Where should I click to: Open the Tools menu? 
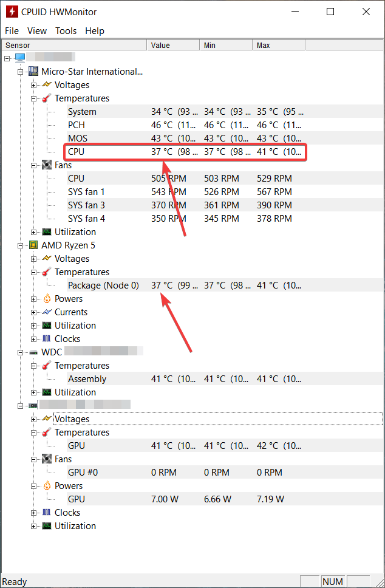(66, 31)
